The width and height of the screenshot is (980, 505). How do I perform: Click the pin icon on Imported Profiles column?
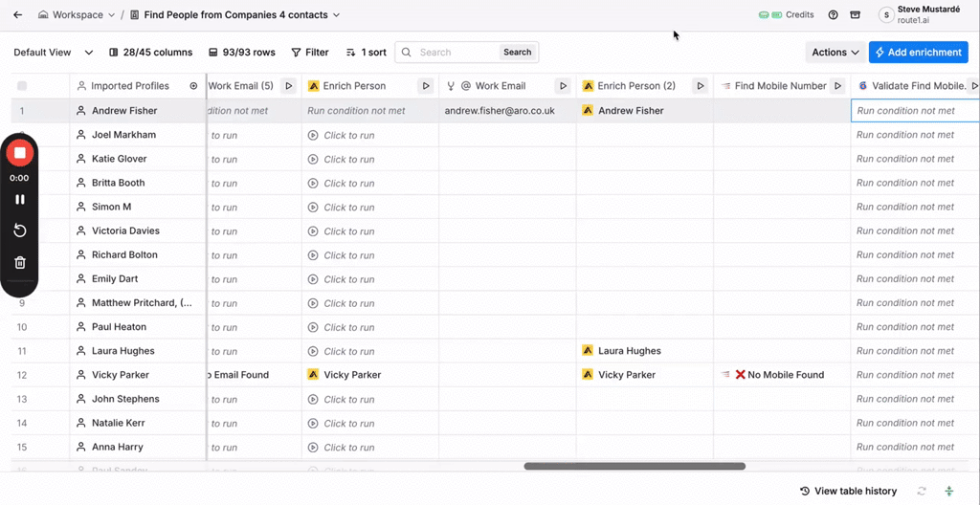193,86
